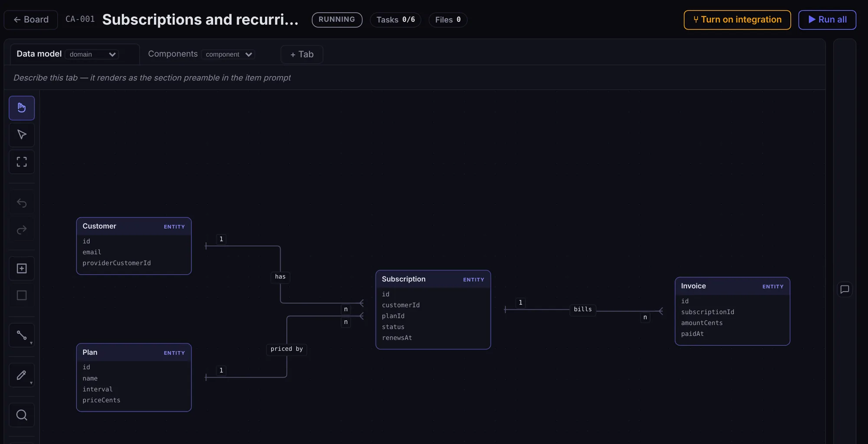Click the Subscriptions and recurri... title
The height and width of the screenshot is (444, 868).
click(200, 20)
